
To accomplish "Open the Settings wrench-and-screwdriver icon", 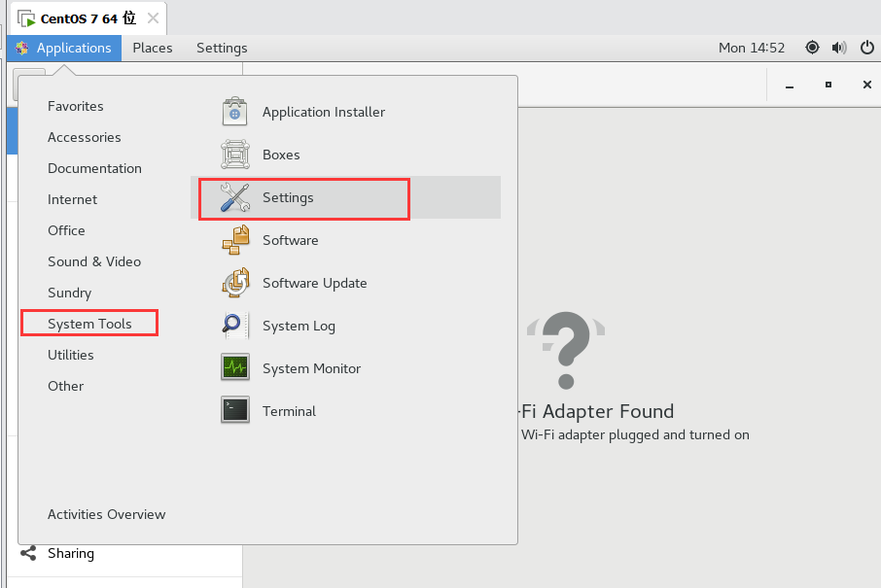I will (x=235, y=197).
